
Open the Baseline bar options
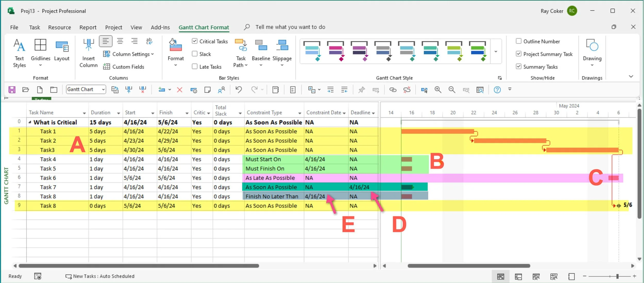(x=261, y=53)
